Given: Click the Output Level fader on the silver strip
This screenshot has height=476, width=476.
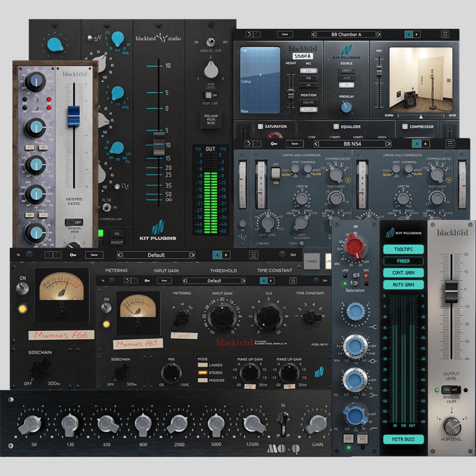Looking at the screenshot, I should point(451,292).
